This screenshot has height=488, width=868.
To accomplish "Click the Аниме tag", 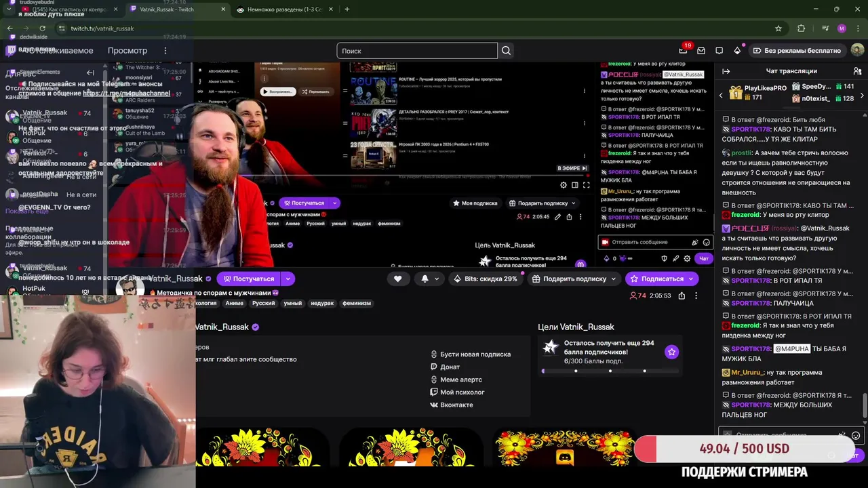I will click(234, 303).
